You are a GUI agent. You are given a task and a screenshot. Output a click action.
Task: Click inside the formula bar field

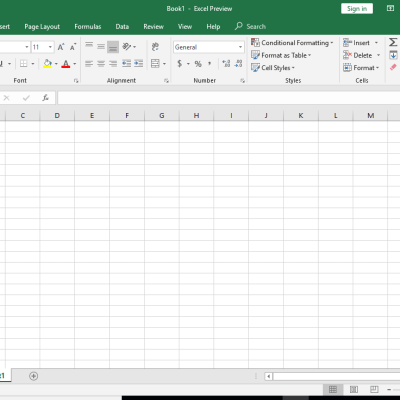[229, 98]
